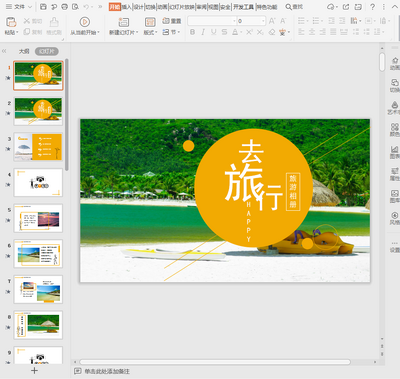Toggle Italic formatting

click(203, 32)
